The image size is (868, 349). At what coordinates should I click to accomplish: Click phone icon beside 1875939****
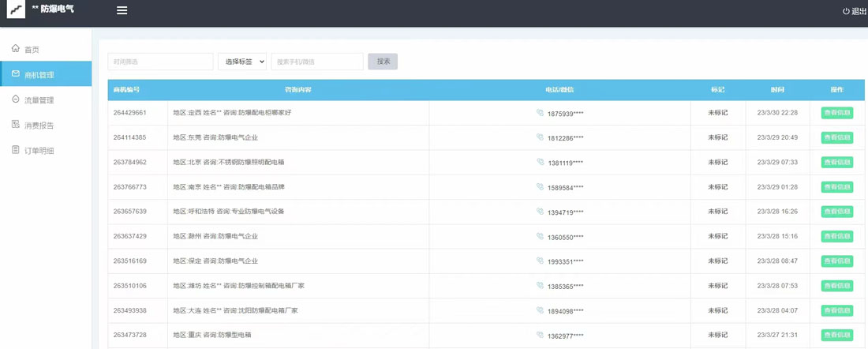click(x=540, y=112)
